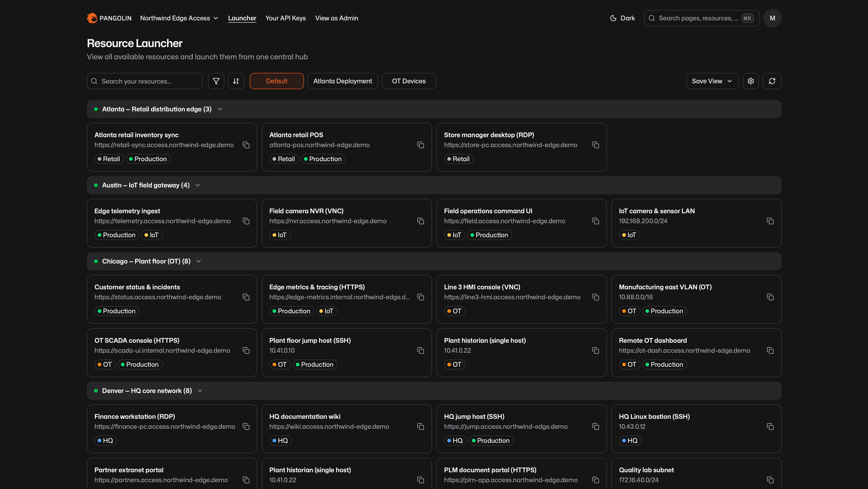Open Denver Plant historian (single host) card
868x489 pixels.
346,474
